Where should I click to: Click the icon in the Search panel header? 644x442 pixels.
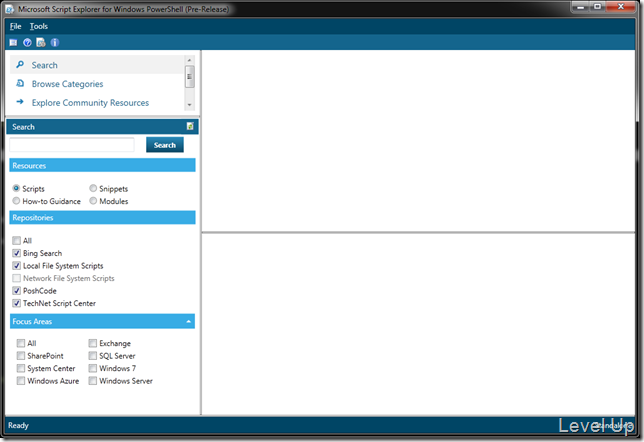coord(190,126)
